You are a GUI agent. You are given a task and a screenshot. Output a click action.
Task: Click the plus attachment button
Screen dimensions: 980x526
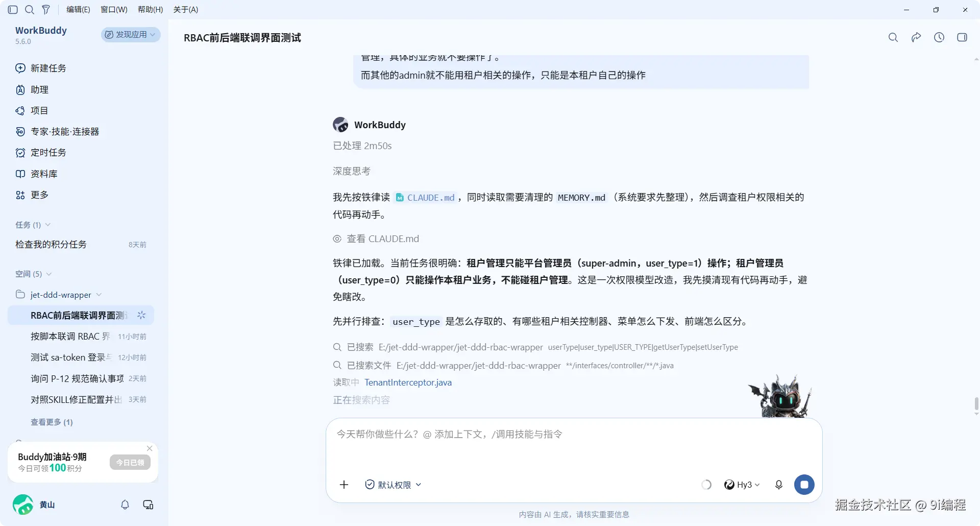[x=344, y=485]
